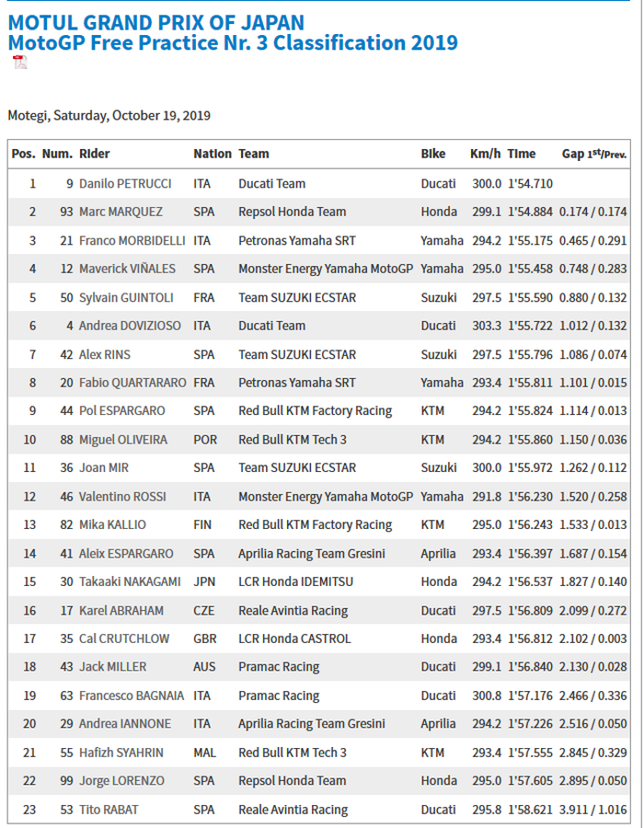
Task: Click Fabio QUARTARARO's name
Action: pos(132,383)
